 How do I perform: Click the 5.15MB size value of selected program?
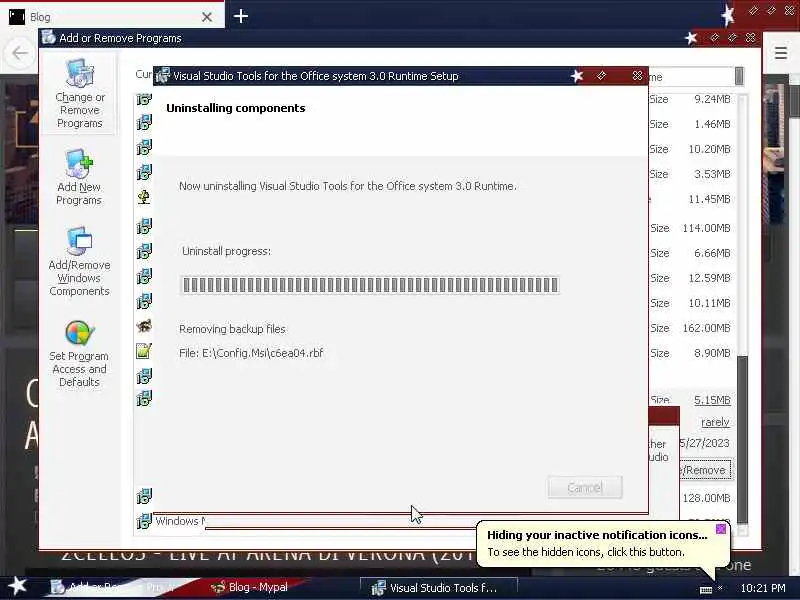712,400
